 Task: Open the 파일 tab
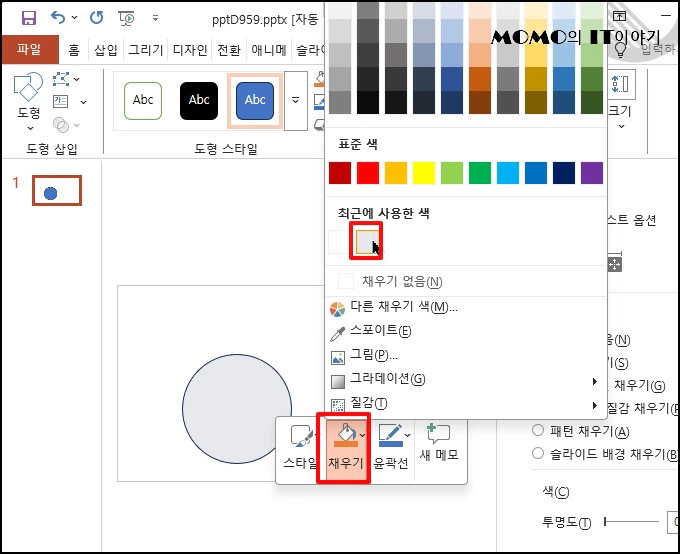click(x=30, y=49)
